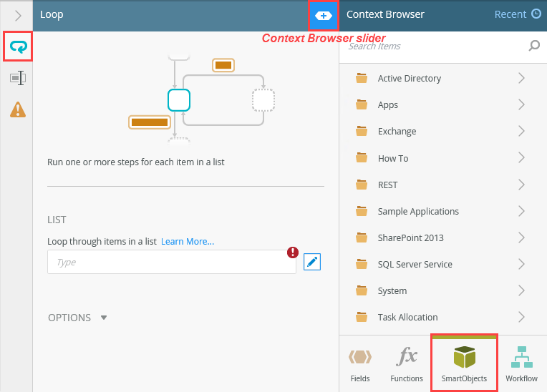Viewport: 547px width, 392px height.
Task: Expand the SharePoint 2013 folder chevron
Action: (x=521, y=237)
